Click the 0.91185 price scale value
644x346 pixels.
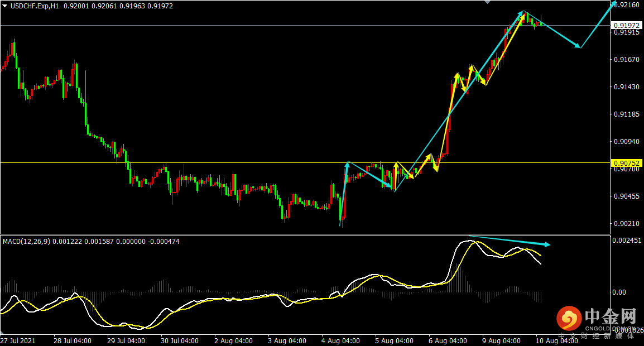[x=627, y=114]
